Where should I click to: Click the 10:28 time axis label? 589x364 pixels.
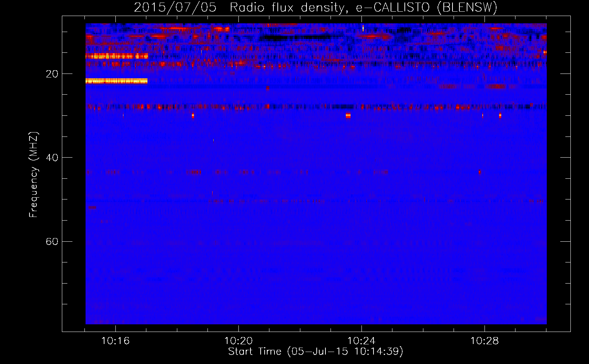(x=485, y=341)
